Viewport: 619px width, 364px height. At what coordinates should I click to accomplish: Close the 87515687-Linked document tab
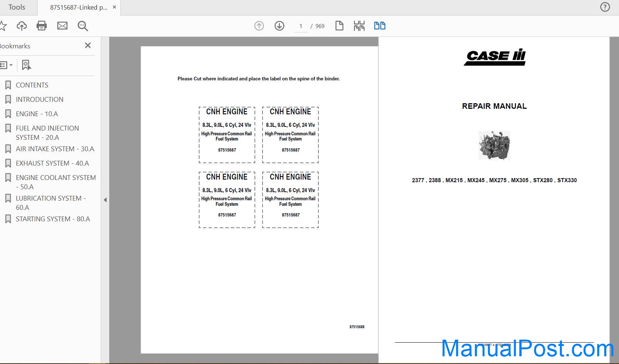114,7
